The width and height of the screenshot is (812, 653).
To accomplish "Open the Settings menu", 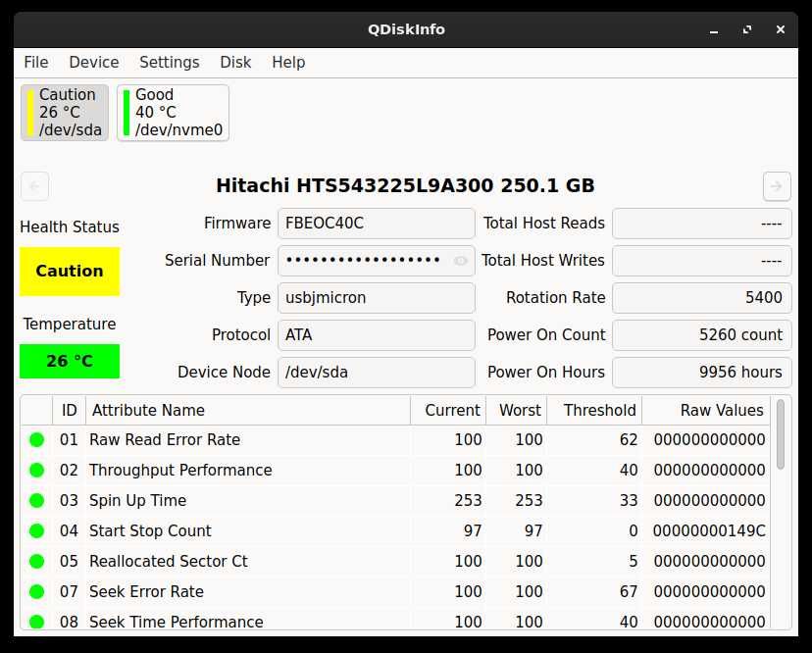I will coord(170,62).
